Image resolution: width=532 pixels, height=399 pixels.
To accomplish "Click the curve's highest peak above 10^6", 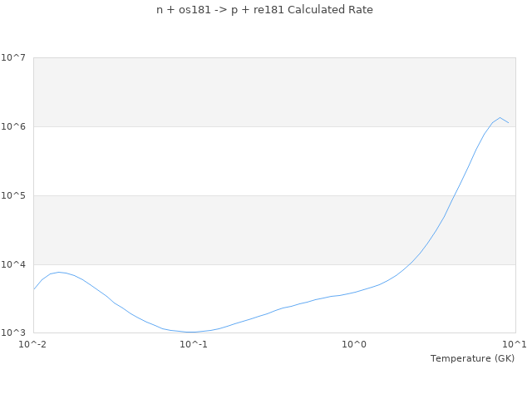I will coord(500,117).
